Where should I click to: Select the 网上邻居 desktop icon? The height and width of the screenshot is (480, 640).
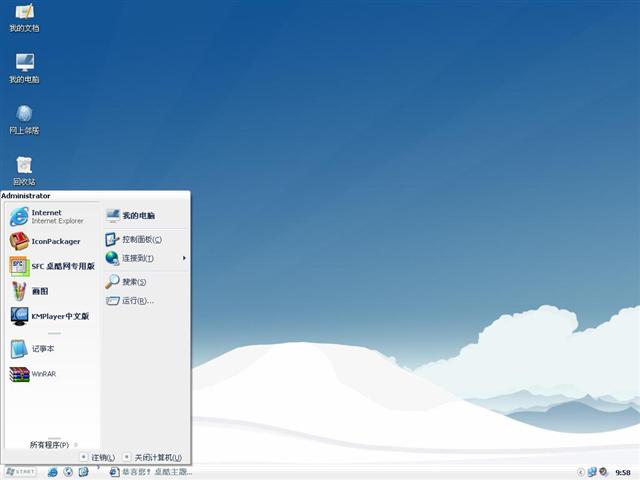(x=24, y=120)
